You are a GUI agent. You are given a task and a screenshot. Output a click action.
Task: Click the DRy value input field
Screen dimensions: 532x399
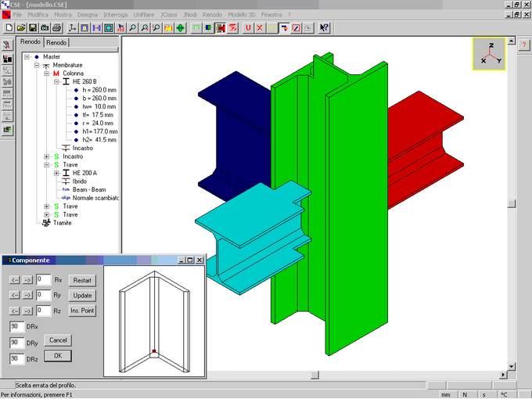[x=17, y=343]
